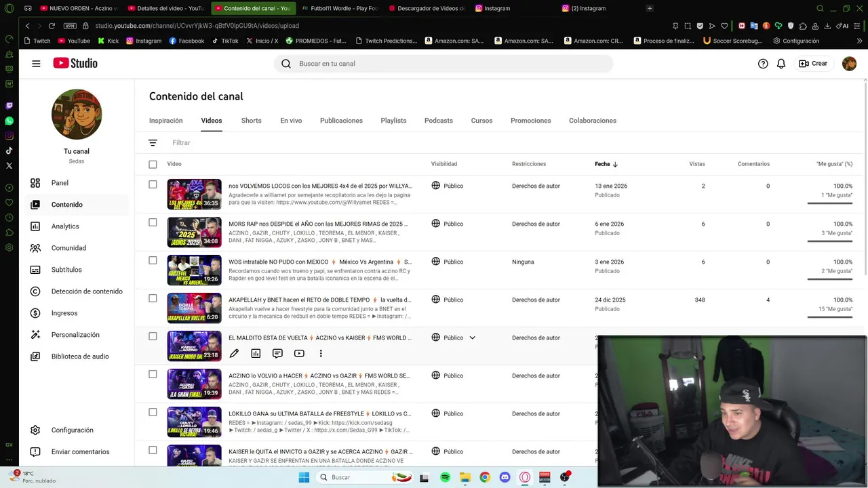Expand visibility dropdown for 'EL MALDITO' video
868x488 pixels.
pos(473,338)
